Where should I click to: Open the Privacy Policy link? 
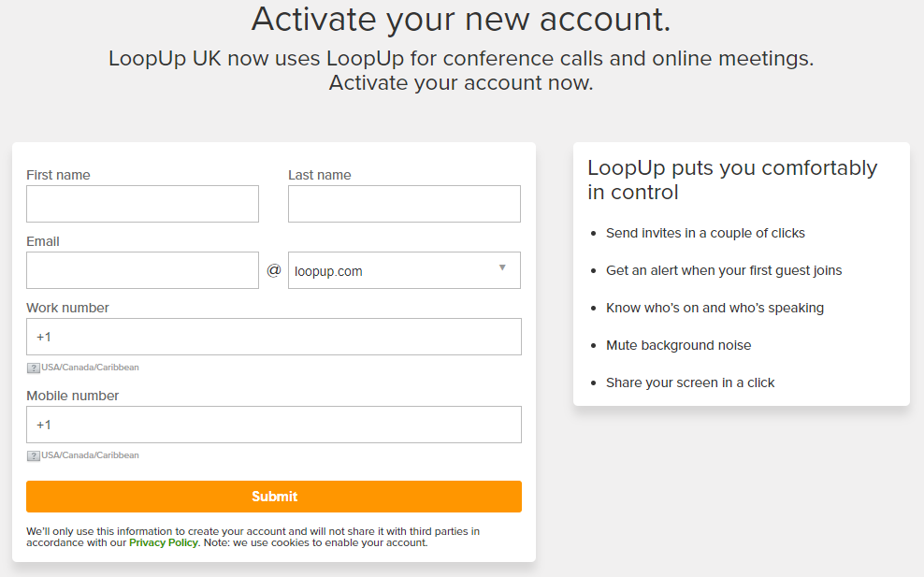164,542
